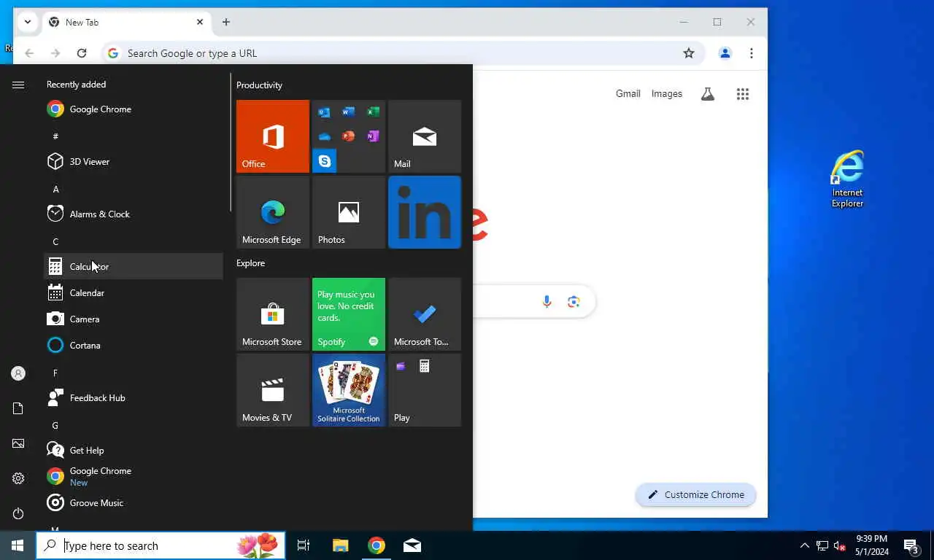Open Settings gear in Start sidebar

pyautogui.click(x=18, y=478)
